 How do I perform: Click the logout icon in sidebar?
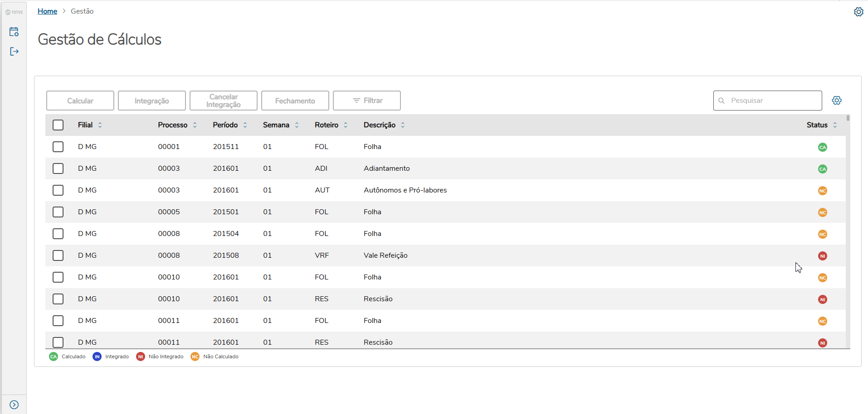tap(14, 52)
